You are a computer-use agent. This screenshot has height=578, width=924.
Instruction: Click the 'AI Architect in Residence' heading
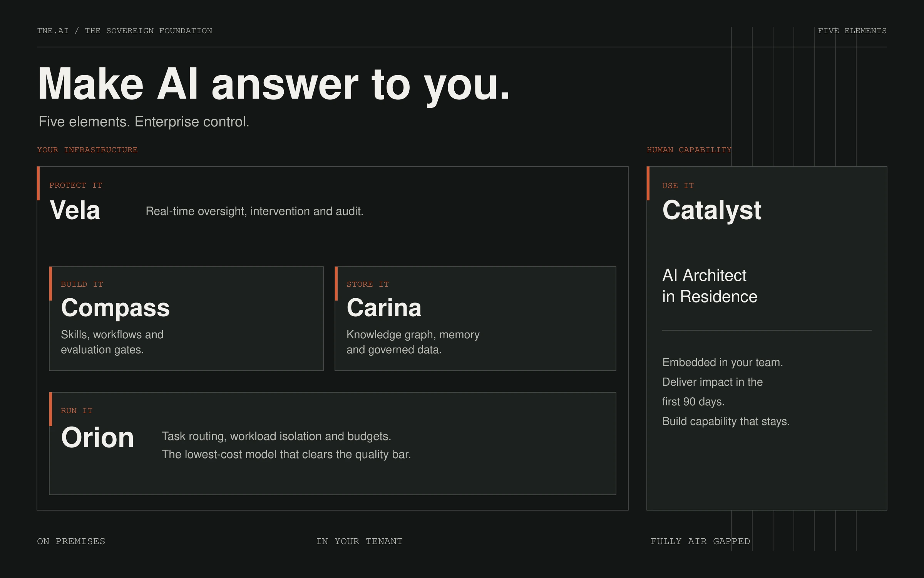click(x=710, y=286)
